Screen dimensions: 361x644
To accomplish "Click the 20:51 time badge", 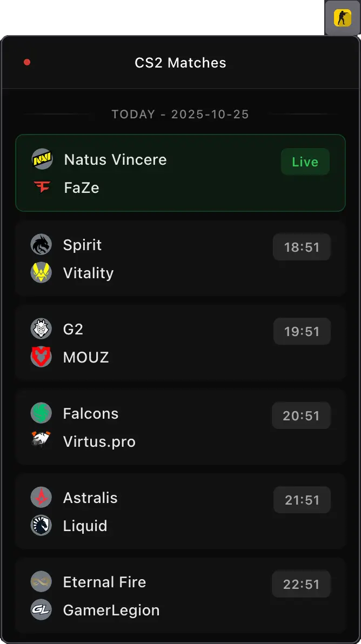I will (301, 415).
